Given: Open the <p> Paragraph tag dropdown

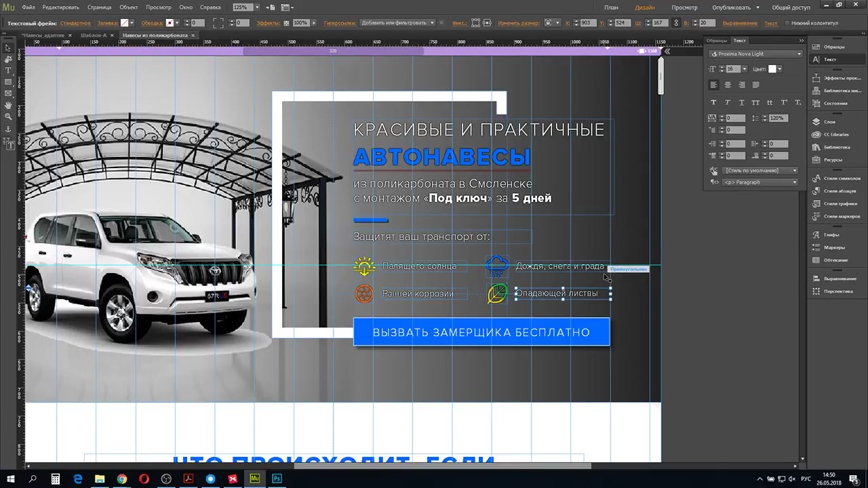Looking at the screenshot, I should point(760,182).
